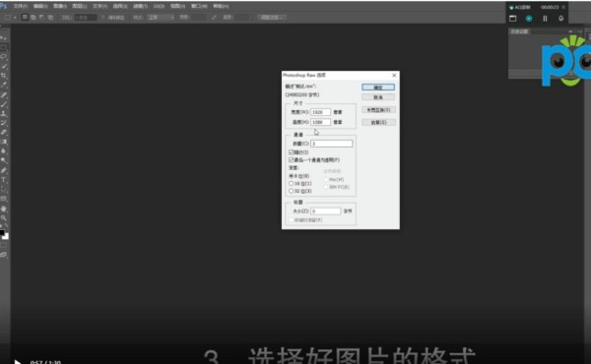Click the recorder's green record indicator
Viewport: 591px width, 364px height.
(529, 19)
